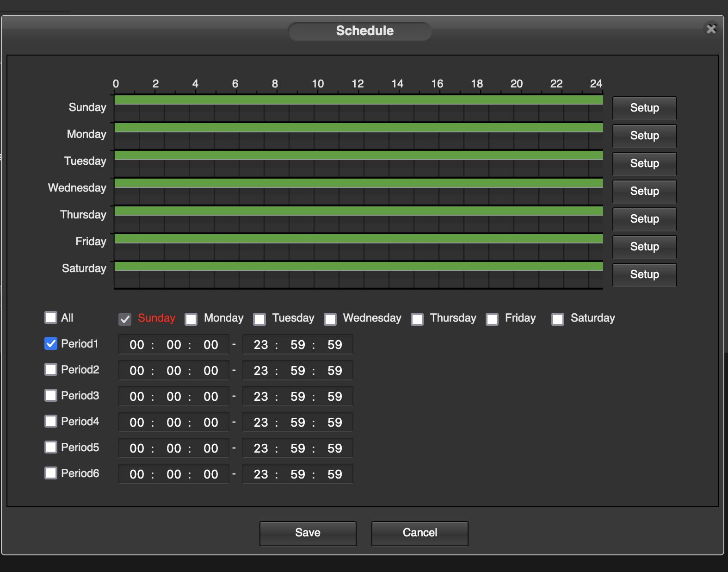The image size is (728, 572).
Task: Click the Period6 end time field
Action: click(298, 474)
